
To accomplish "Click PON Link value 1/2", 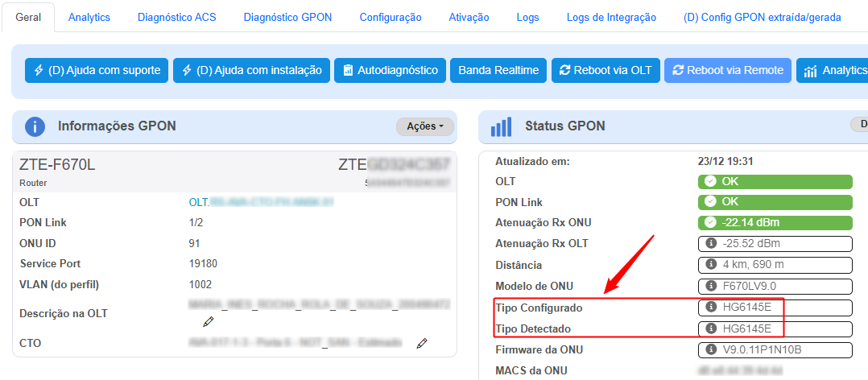I will [x=196, y=223].
